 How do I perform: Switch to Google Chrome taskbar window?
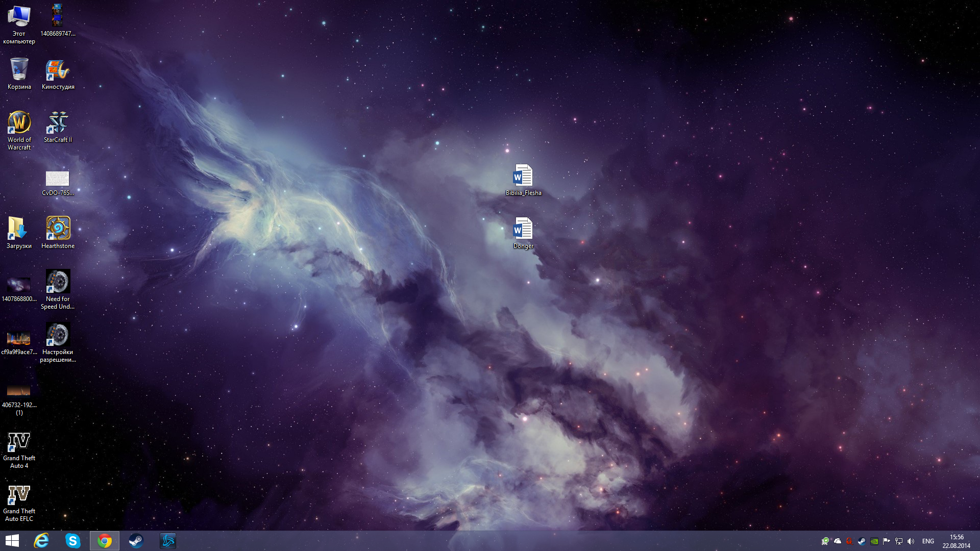click(105, 541)
